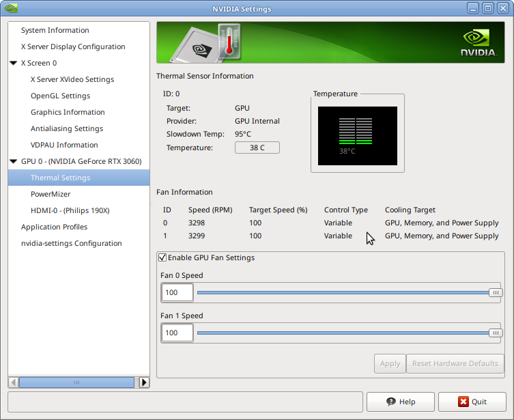Click the Help button icon
Image resolution: width=514 pixels, height=420 pixels.
(x=390, y=402)
